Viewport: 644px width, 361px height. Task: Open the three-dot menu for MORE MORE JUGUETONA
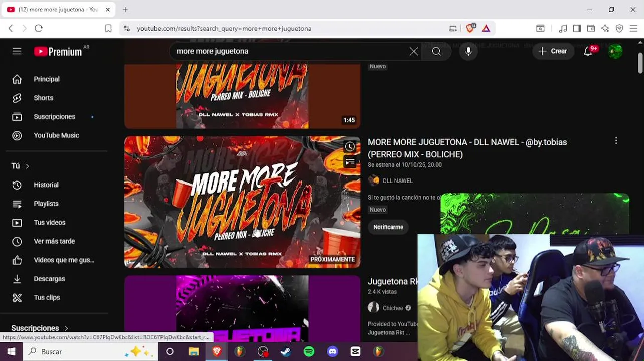pyautogui.click(x=616, y=142)
